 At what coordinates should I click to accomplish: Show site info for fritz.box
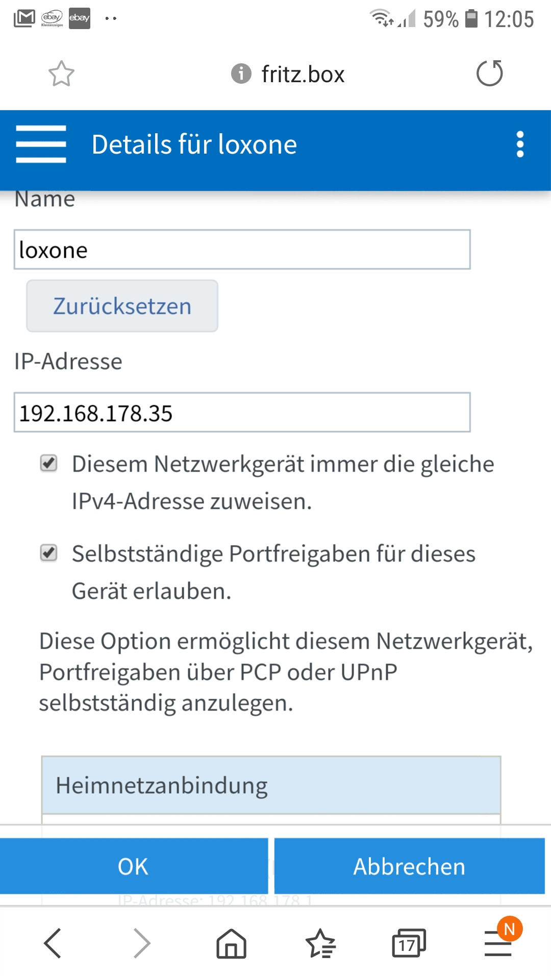[x=241, y=73]
